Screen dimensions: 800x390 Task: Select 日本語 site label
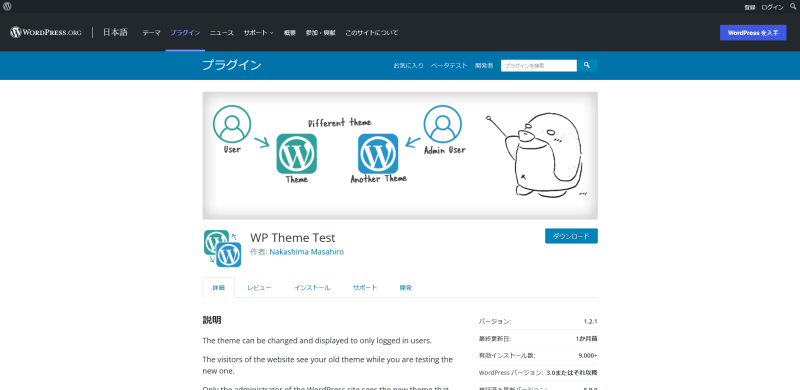[x=115, y=32]
